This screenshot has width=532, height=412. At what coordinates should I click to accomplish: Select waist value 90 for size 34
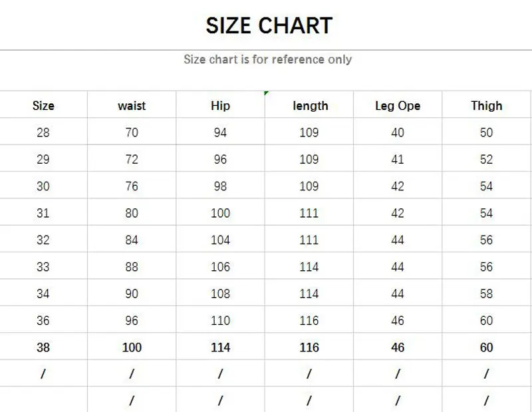pos(132,294)
